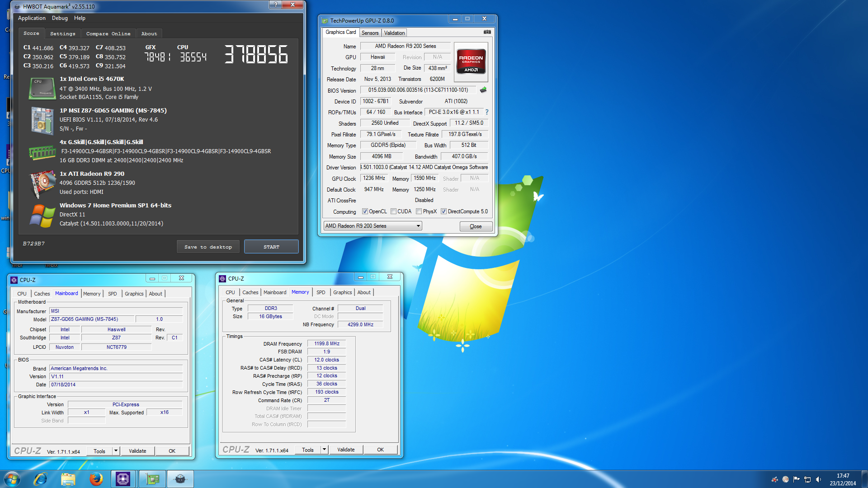Open the network tray icon
The image size is (868, 488).
[807, 479]
